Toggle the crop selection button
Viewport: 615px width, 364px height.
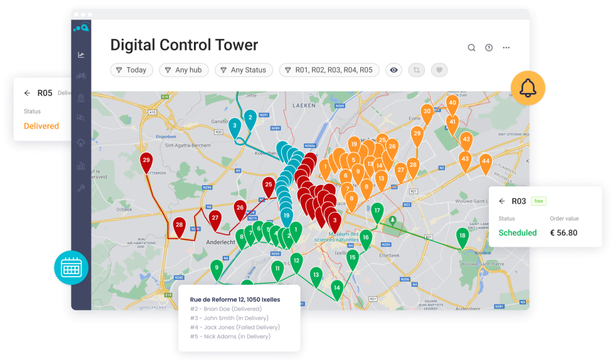tap(417, 70)
